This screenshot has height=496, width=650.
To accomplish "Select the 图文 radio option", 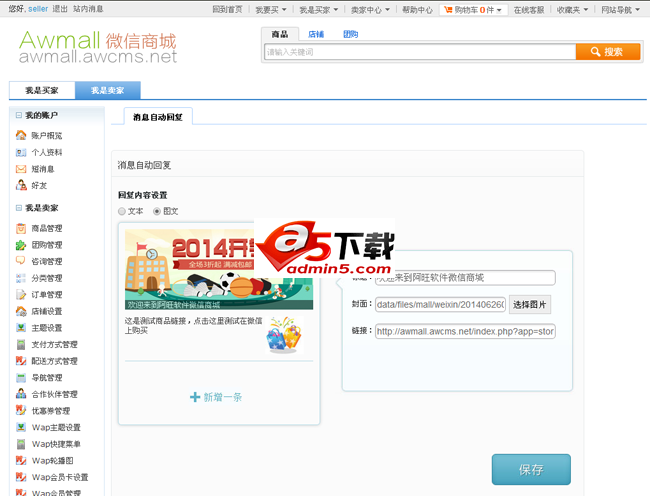I will coord(157,211).
